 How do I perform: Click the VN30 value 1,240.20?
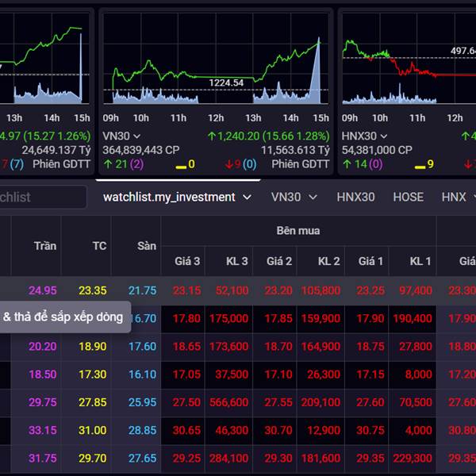tap(239, 136)
